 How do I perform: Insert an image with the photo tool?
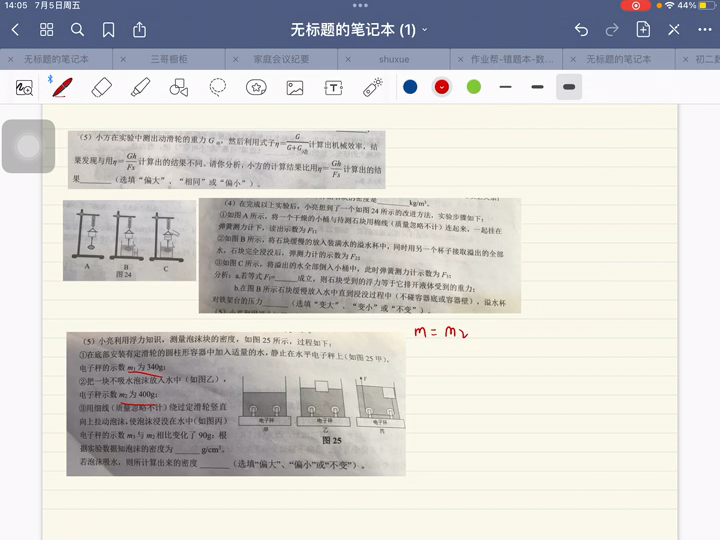coord(295,88)
